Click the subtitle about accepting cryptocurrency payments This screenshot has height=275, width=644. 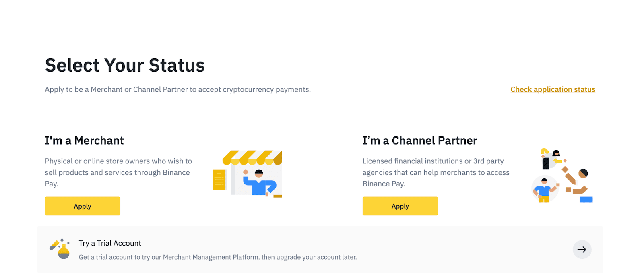coord(178,89)
